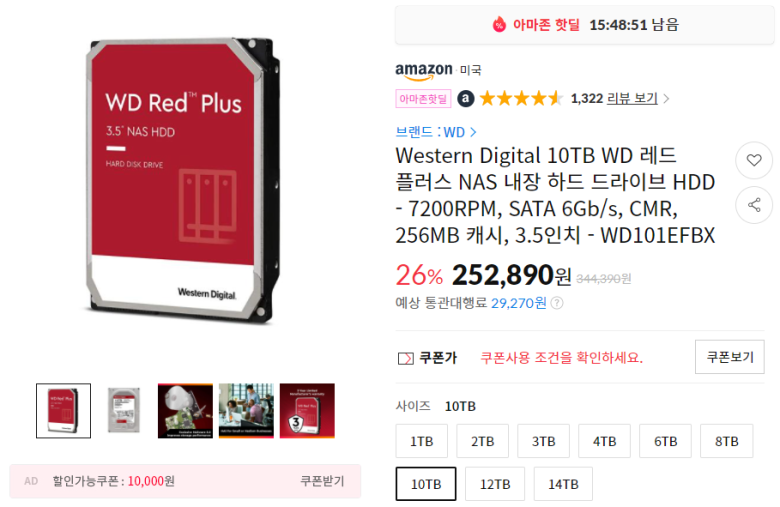Click the circular Amazon 'a' badge icon
Image resolution: width=780 pixels, height=507 pixels.
point(466,99)
